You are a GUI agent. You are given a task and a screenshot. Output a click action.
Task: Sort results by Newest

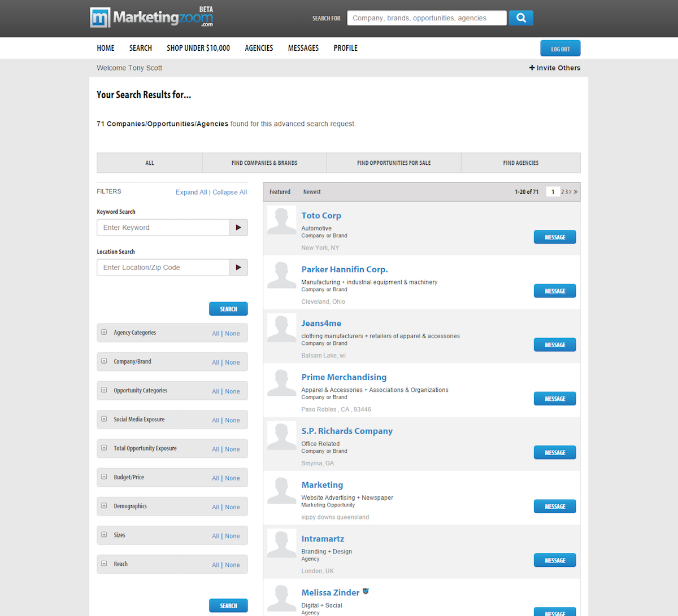tap(312, 192)
